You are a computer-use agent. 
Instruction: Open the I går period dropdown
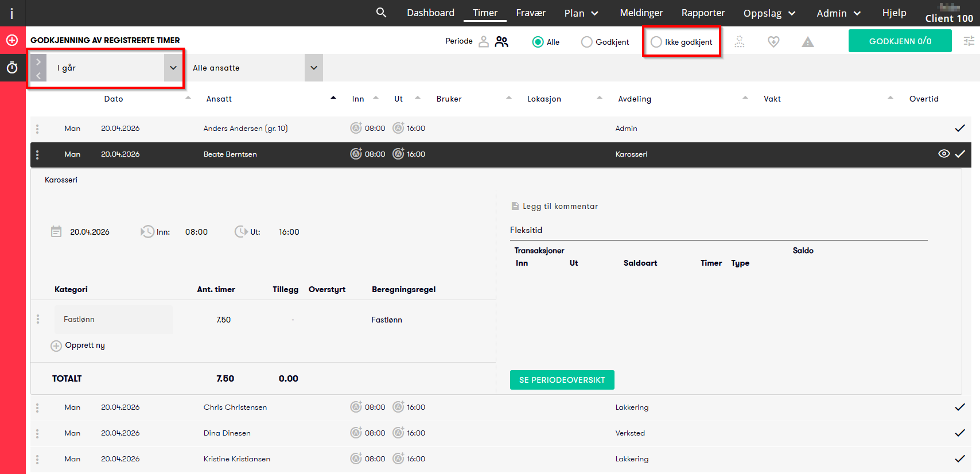[x=173, y=68]
